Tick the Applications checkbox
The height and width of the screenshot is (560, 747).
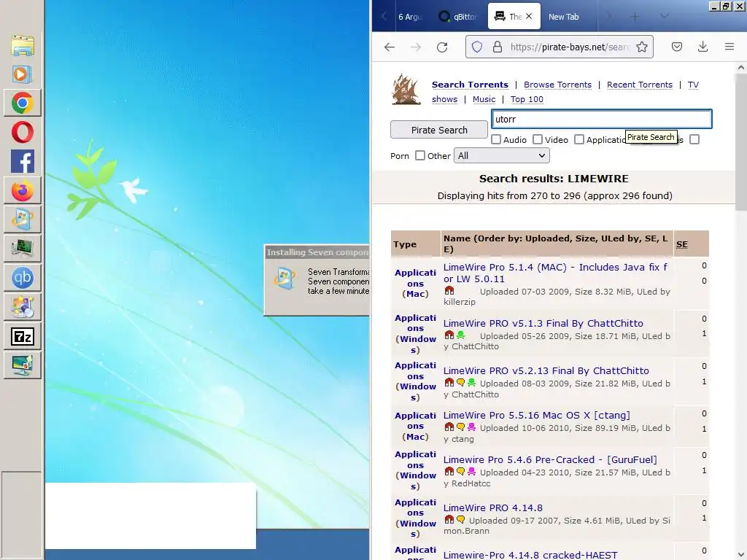[x=578, y=139]
